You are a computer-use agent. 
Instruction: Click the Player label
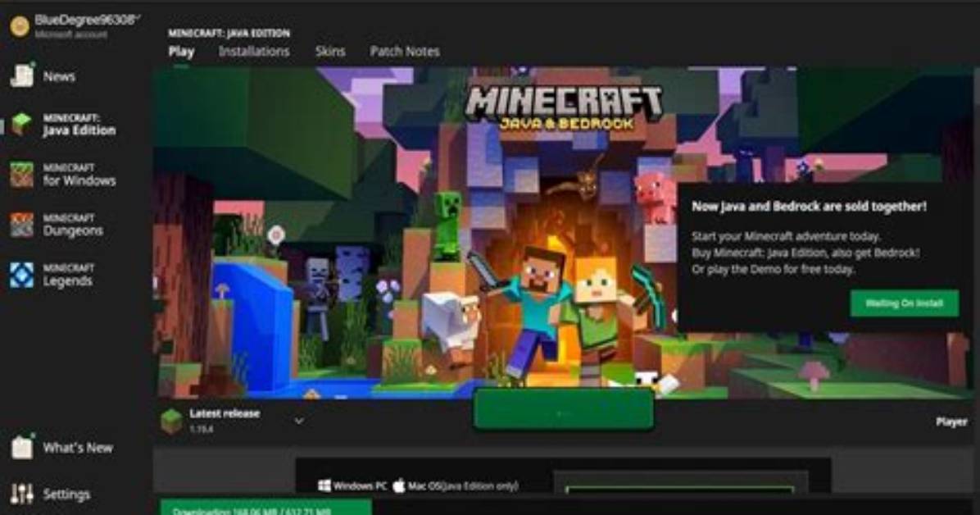pos(952,422)
